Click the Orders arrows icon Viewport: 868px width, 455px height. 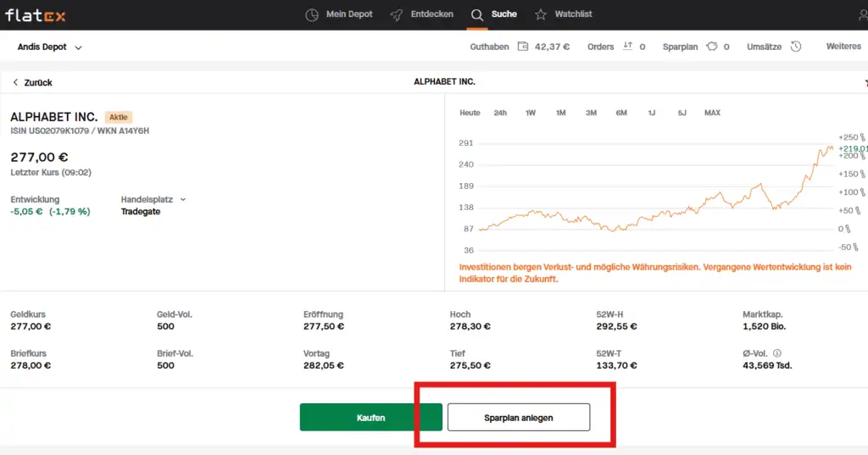[627, 47]
